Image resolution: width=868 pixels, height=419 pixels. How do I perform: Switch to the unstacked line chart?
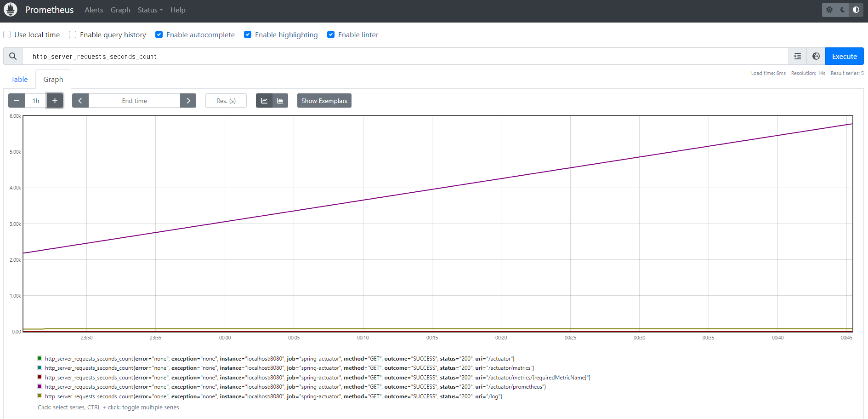coord(264,101)
